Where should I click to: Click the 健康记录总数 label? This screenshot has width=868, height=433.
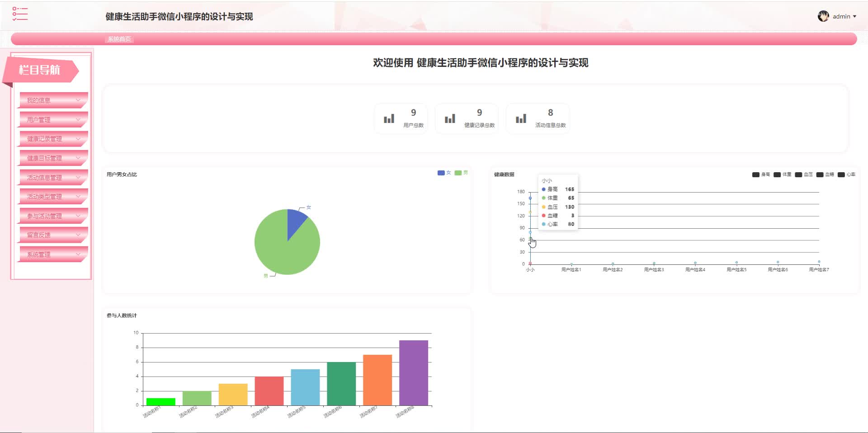(x=479, y=125)
